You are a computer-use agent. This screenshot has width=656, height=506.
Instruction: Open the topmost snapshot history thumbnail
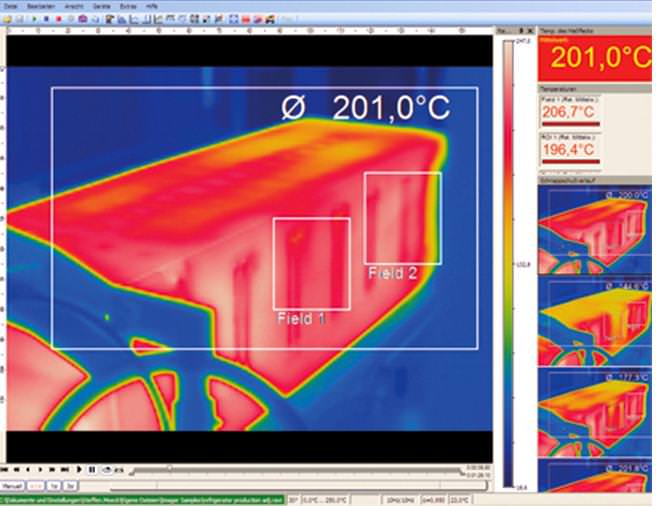(594, 230)
